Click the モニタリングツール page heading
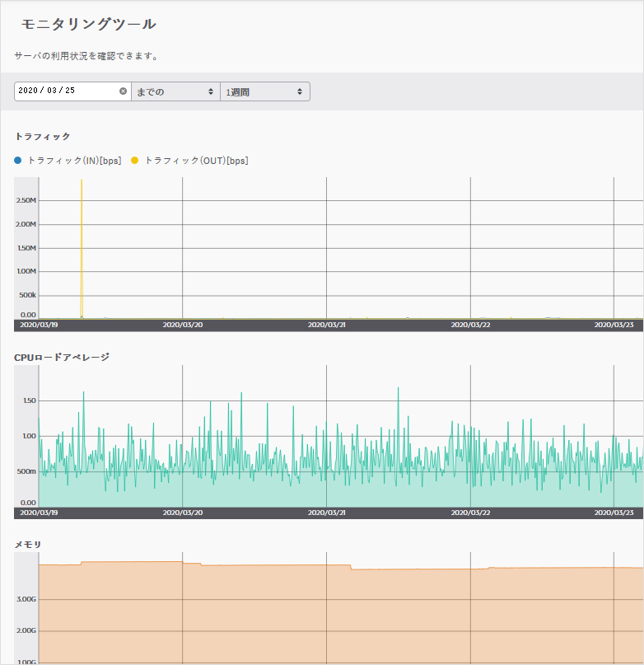This screenshot has height=665, width=644. click(x=89, y=24)
